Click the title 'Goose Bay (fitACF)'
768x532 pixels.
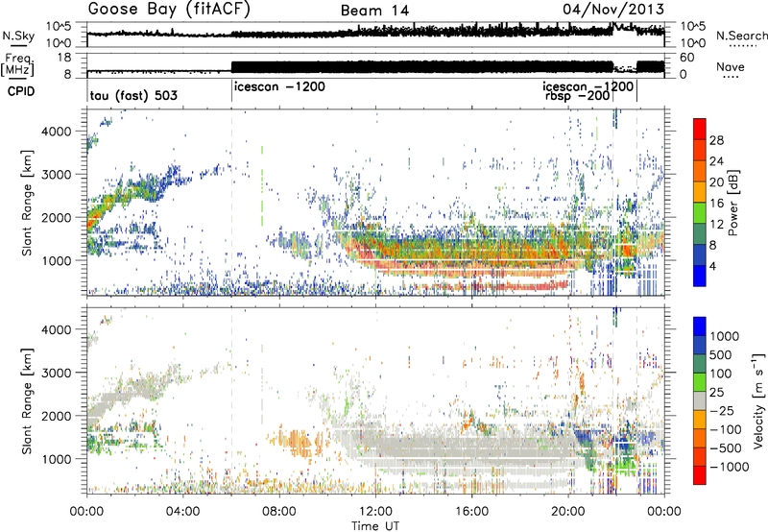tap(169, 10)
